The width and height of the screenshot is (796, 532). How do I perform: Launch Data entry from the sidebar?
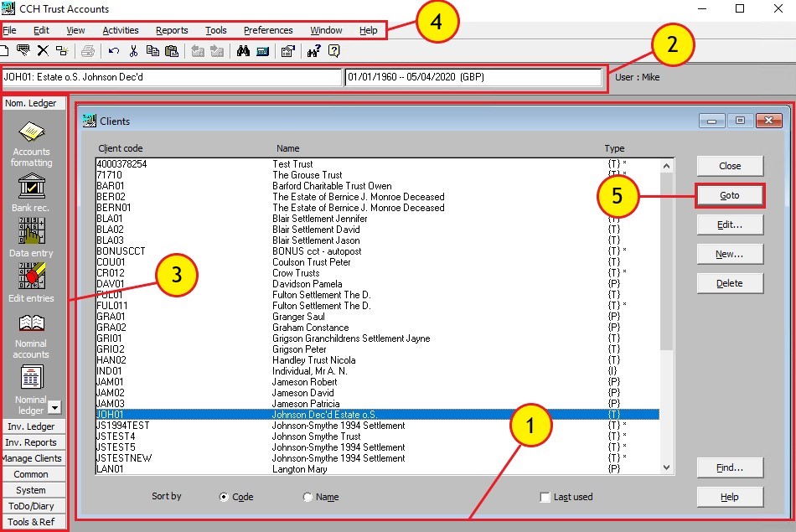coord(31,238)
